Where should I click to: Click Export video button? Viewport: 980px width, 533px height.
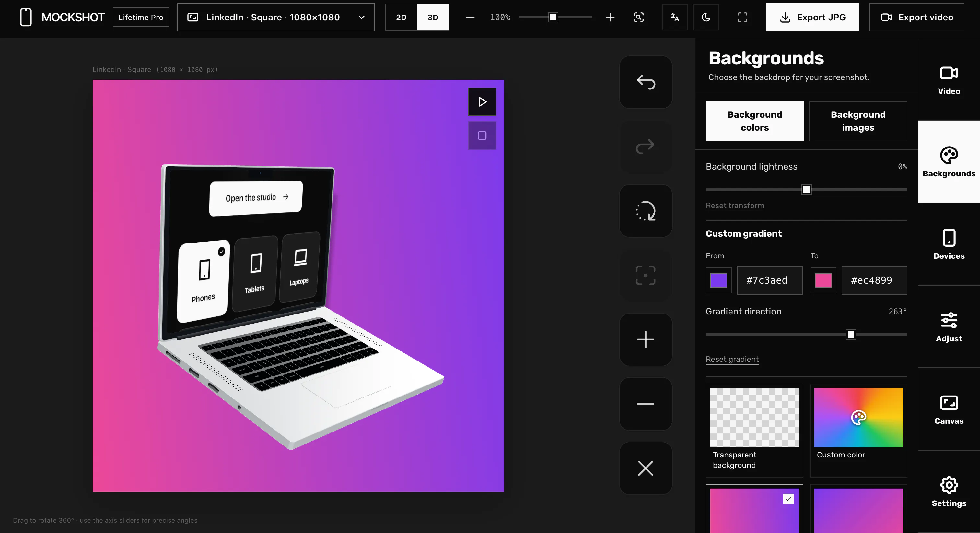pyautogui.click(x=916, y=17)
